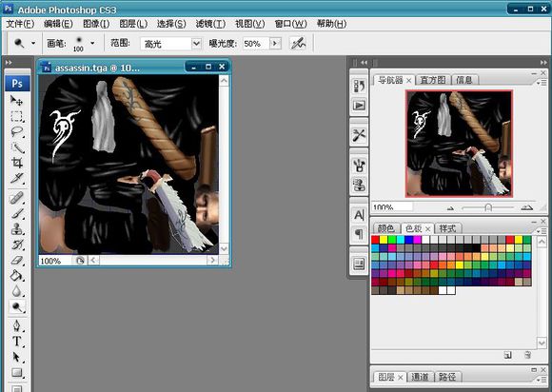Viewport: 552px width, 392px height.
Task: Click the delete swatch trash button
Action: click(x=527, y=355)
